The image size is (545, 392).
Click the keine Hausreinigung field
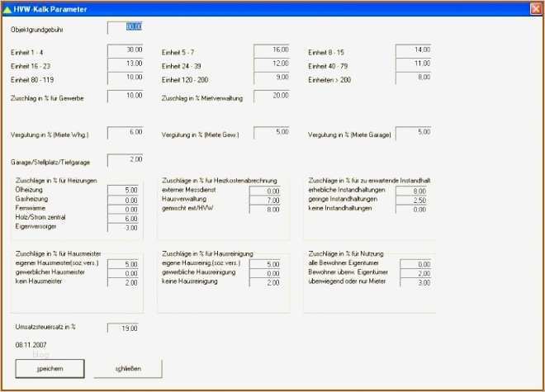point(265,282)
